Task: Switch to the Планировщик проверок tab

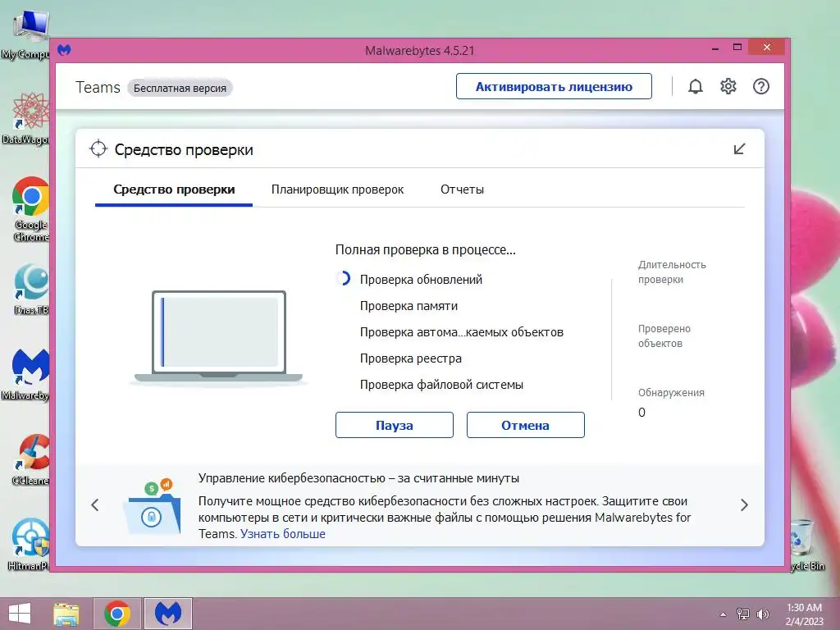Action: (337, 189)
